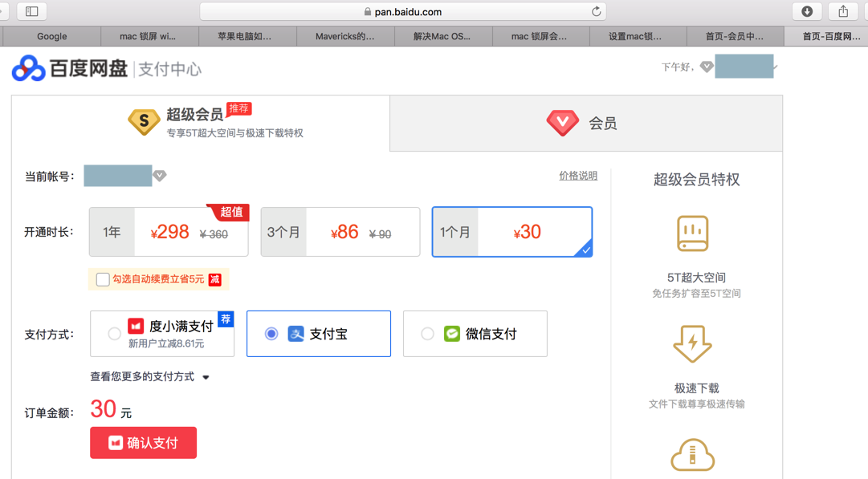Switch to the 超级会员 tab

pyautogui.click(x=201, y=123)
